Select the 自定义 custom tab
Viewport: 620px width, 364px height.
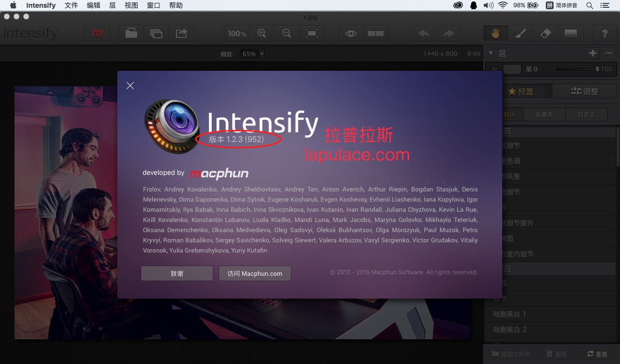click(x=586, y=115)
